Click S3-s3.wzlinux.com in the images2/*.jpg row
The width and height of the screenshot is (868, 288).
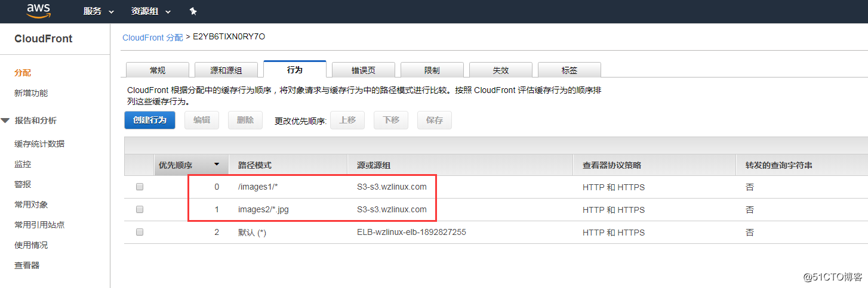click(x=392, y=209)
